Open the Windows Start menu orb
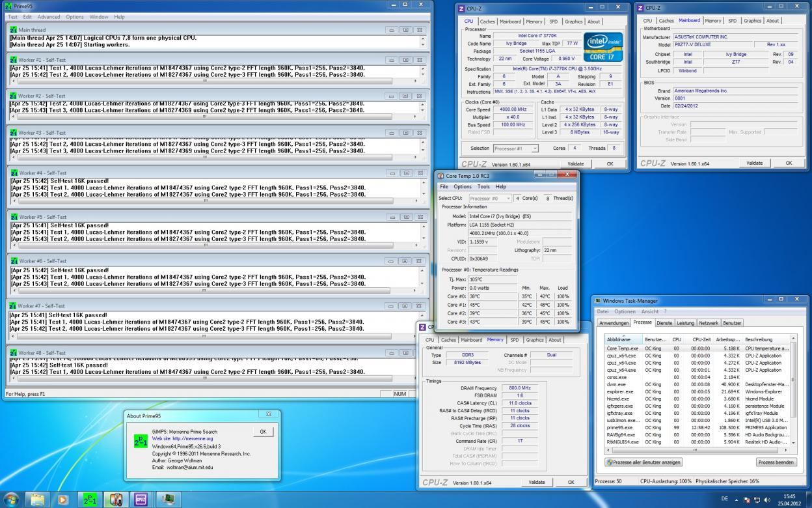812x508 pixels. coord(12,499)
